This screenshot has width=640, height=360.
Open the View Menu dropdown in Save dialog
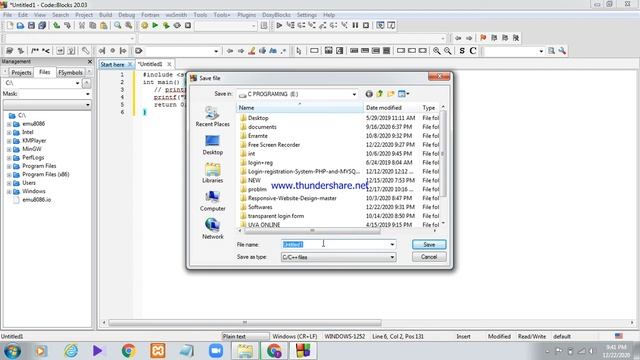click(404, 94)
